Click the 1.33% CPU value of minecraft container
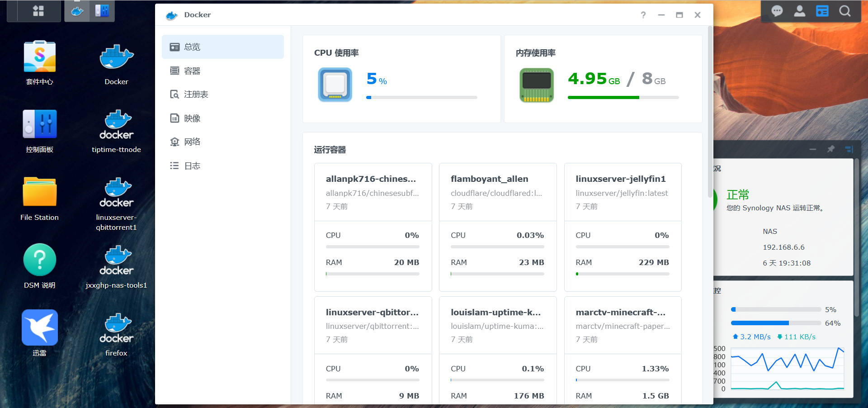This screenshot has width=868, height=408. pyautogui.click(x=655, y=369)
